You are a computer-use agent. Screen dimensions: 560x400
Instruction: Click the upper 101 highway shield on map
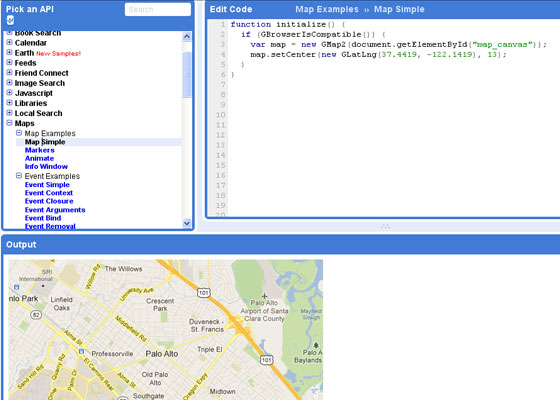click(x=204, y=293)
